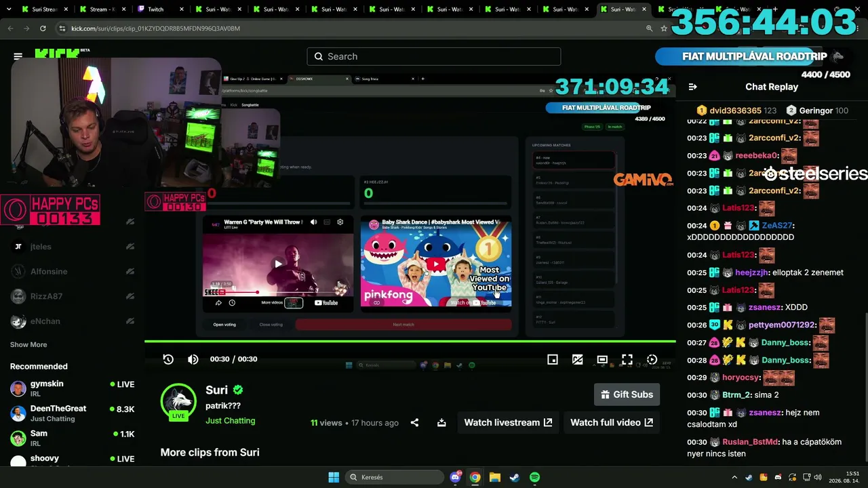This screenshot has width=868, height=488.
Task: Open Sam recommended channel
Action: 72,438
